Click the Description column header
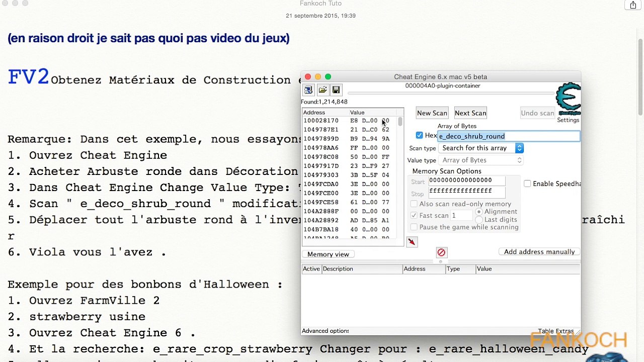The image size is (644, 362). tap(362, 269)
